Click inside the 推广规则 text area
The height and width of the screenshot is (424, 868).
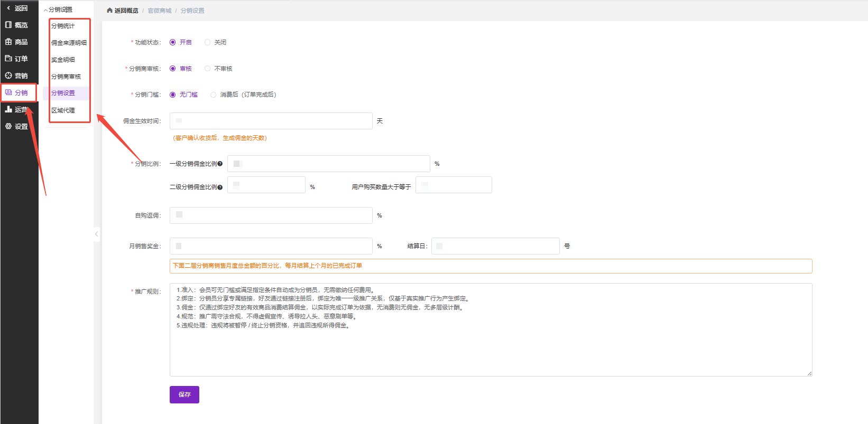click(x=491, y=330)
